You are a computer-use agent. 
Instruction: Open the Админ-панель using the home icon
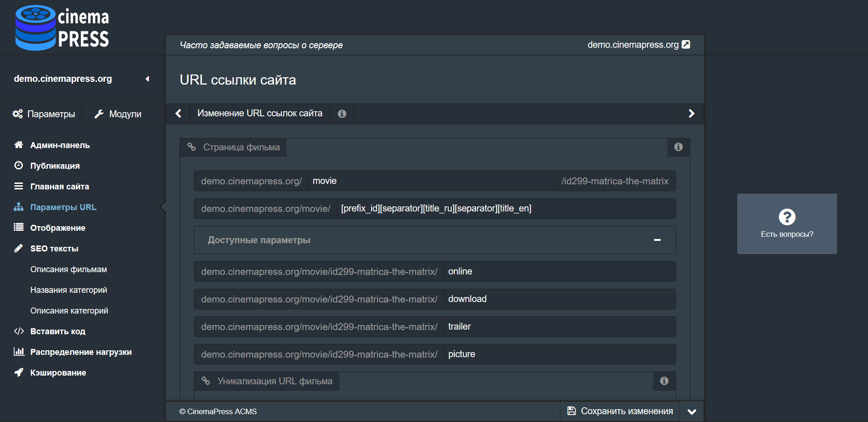pyautogui.click(x=18, y=145)
